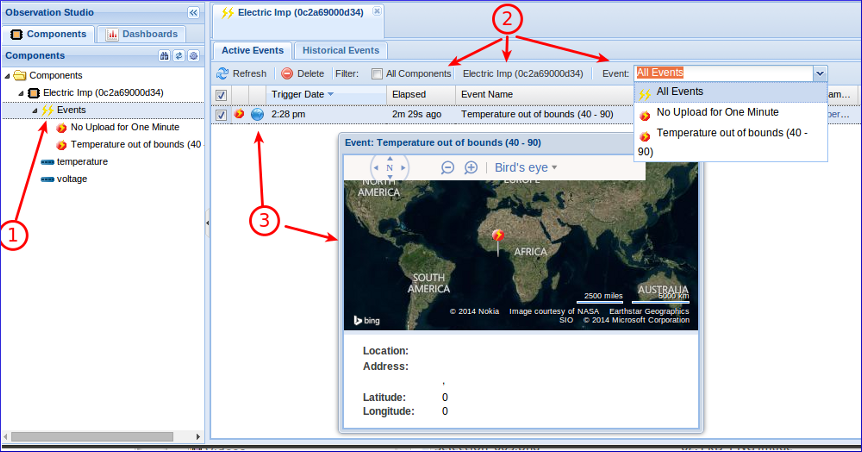Collapse the Events tree node
This screenshot has height=452, width=862.
click(x=34, y=110)
